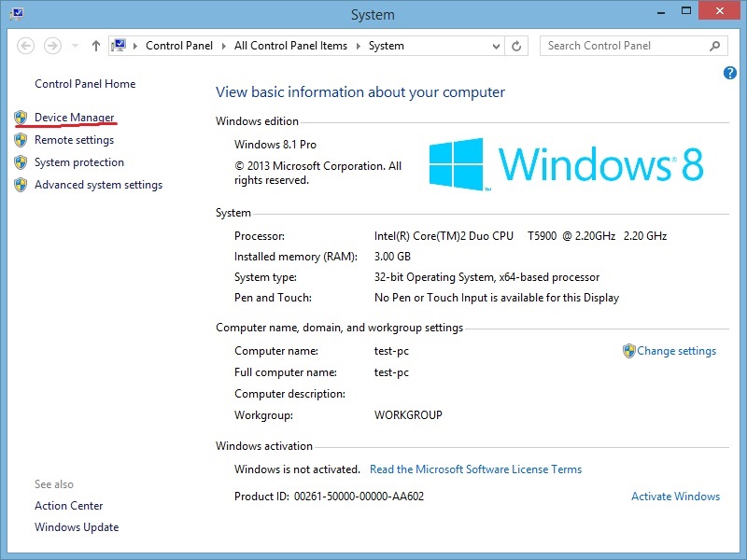Image resolution: width=747 pixels, height=560 pixels.
Task: Click the WORKGROUP value
Action: pos(408,415)
